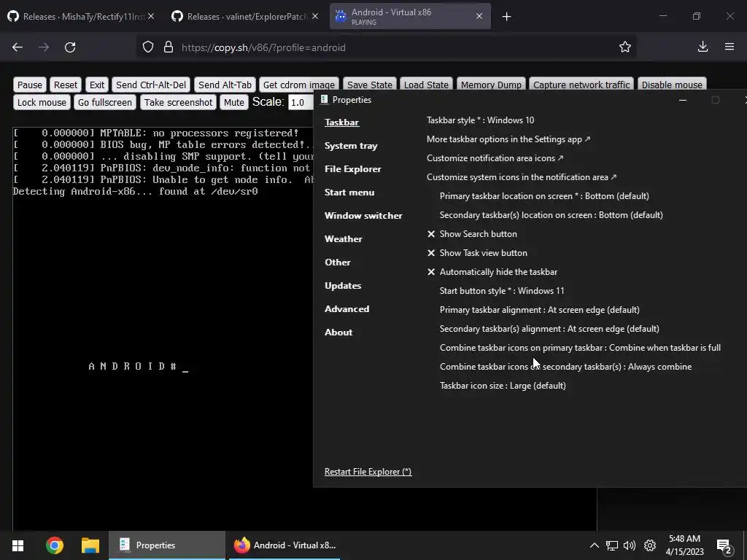The image size is (747, 560).
Task: Select the Window switcher section
Action: tap(363, 216)
